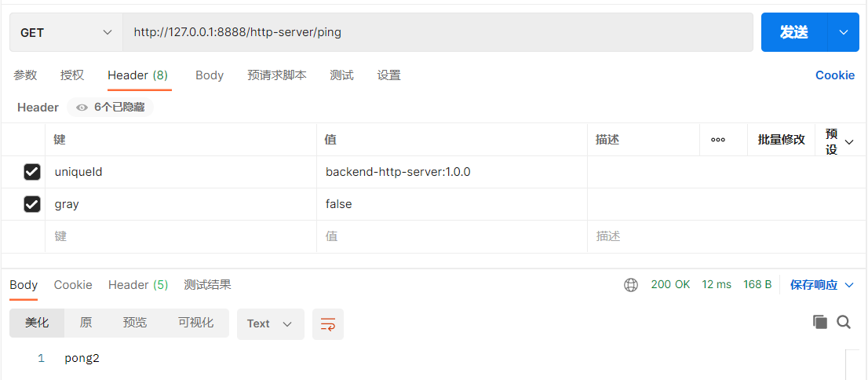Open the 预请求脚本 tab
The image size is (868, 380).
click(276, 75)
